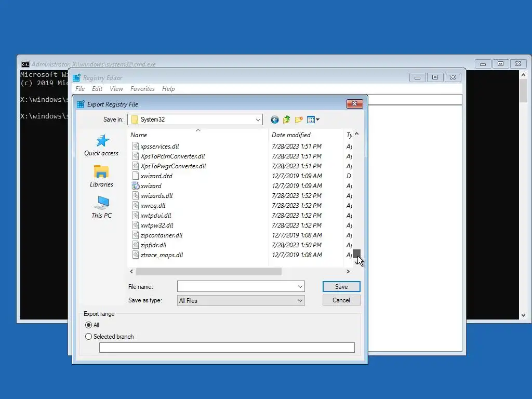
Task: Click the Export Registry File dialog icon
Action: (81, 104)
